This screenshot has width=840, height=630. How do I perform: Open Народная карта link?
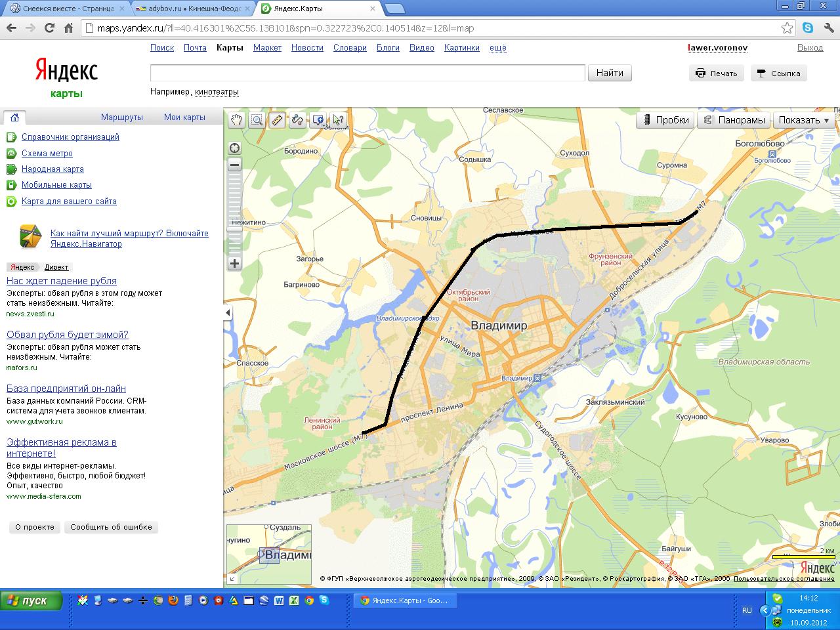click(52, 169)
